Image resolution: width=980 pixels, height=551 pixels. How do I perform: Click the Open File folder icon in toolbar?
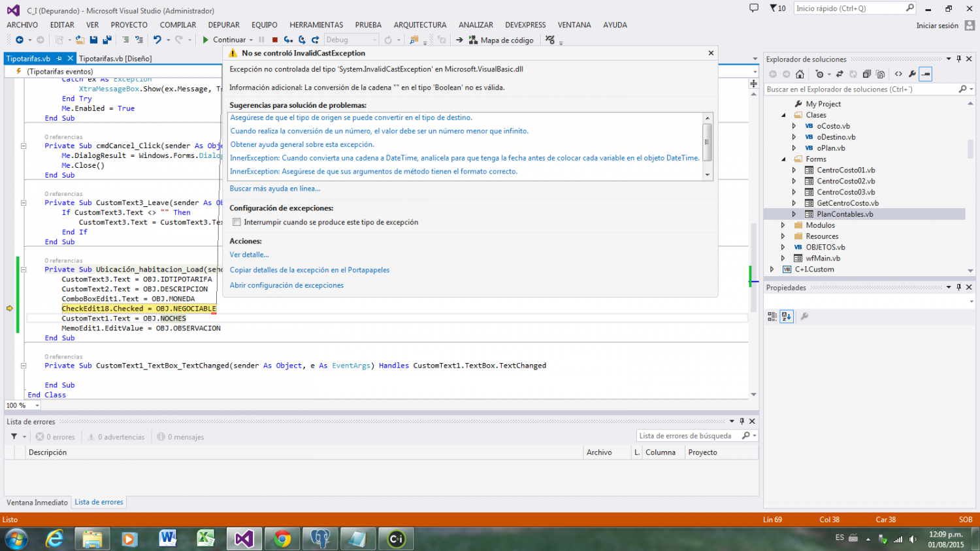tap(80, 40)
